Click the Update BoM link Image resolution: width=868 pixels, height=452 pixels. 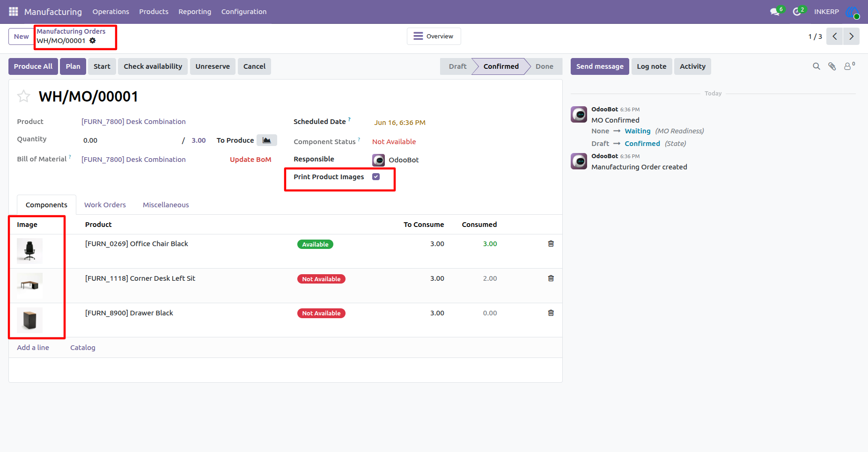(x=250, y=160)
